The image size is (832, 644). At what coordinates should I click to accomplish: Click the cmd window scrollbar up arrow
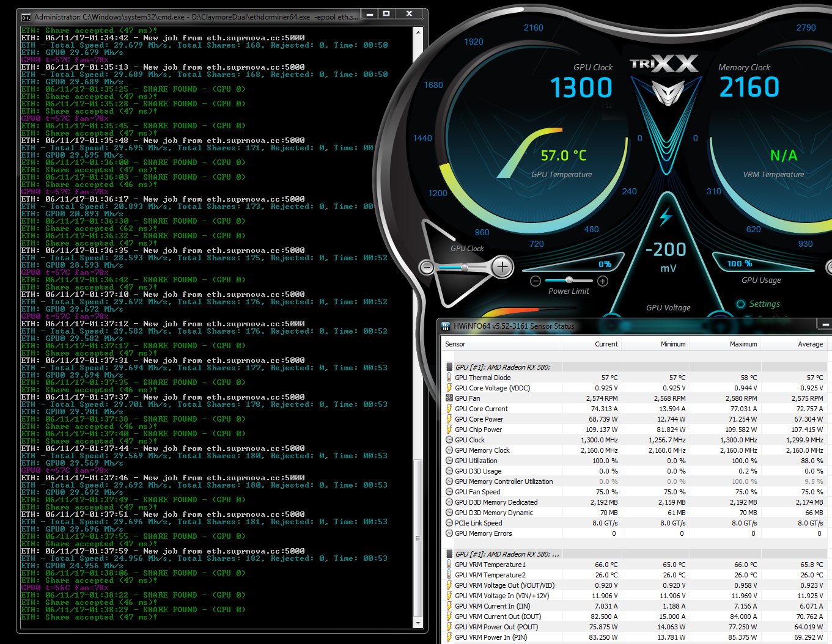418,32
